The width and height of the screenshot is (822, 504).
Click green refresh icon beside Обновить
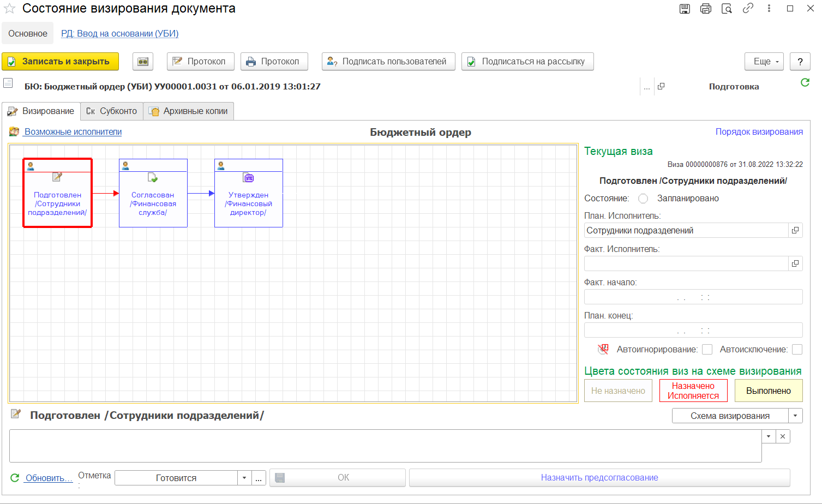coord(15,478)
